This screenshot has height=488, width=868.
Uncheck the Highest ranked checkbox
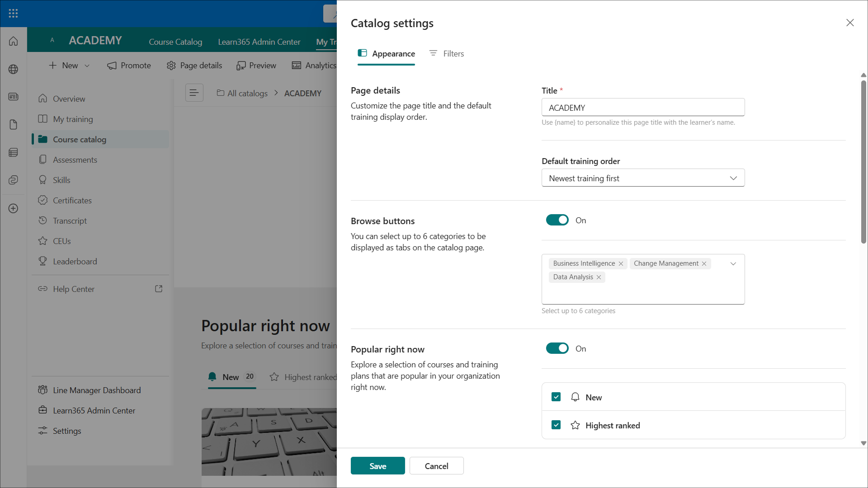coord(556,425)
